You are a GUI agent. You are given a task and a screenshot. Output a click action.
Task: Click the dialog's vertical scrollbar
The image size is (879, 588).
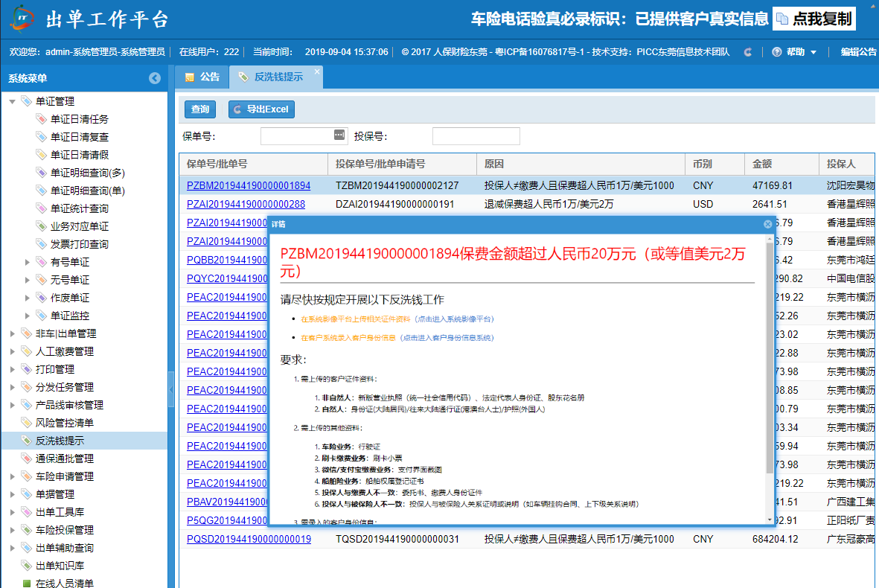(769, 357)
